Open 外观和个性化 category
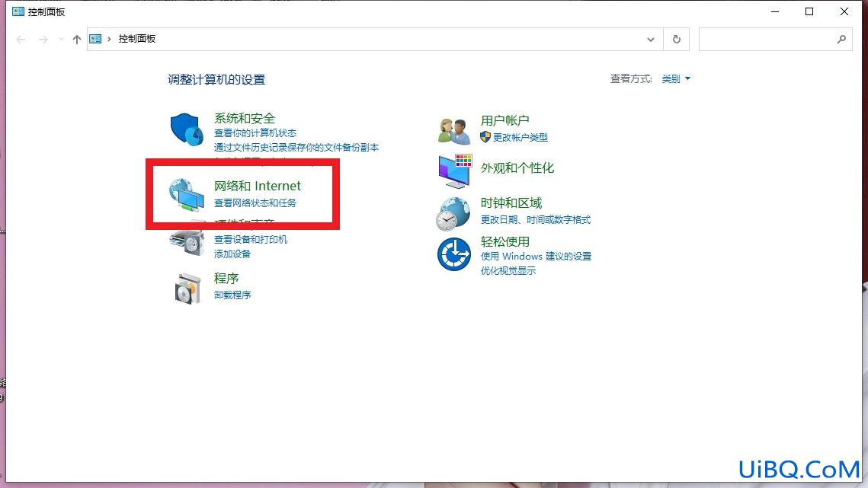The image size is (868, 488). [x=517, y=168]
